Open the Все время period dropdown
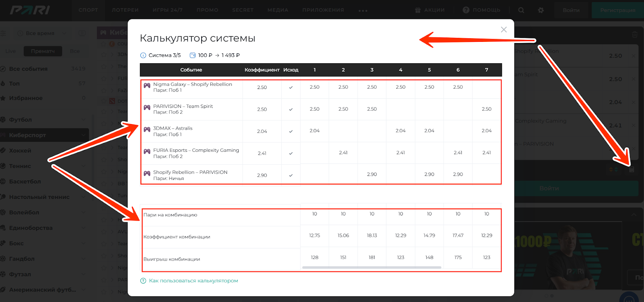This screenshot has height=302, width=644. (x=40, y=33)
